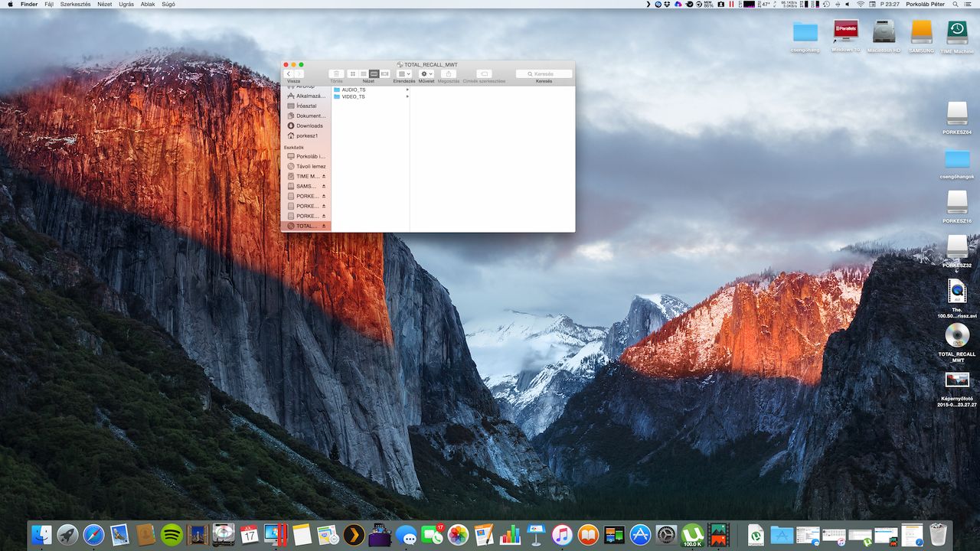Click the Finder Forward arrow button
The width and height of the screenshot is (980, 551).
299,73
